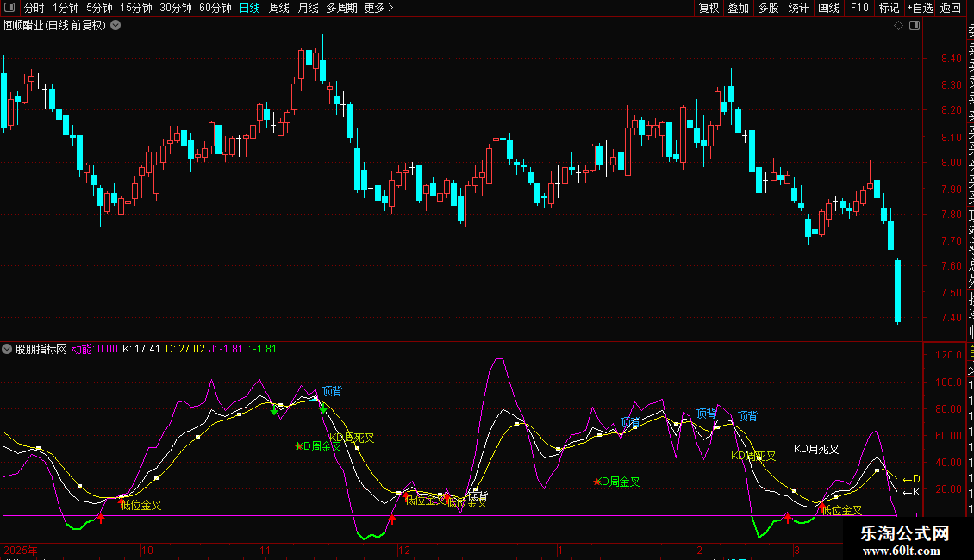
Task: Select the 5分钟 period tab
Action: pos(99,8)
